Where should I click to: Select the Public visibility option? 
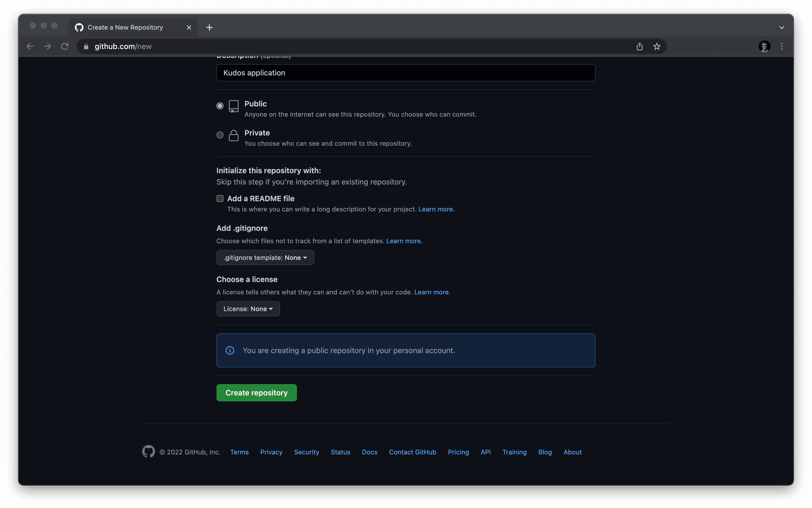220,106
